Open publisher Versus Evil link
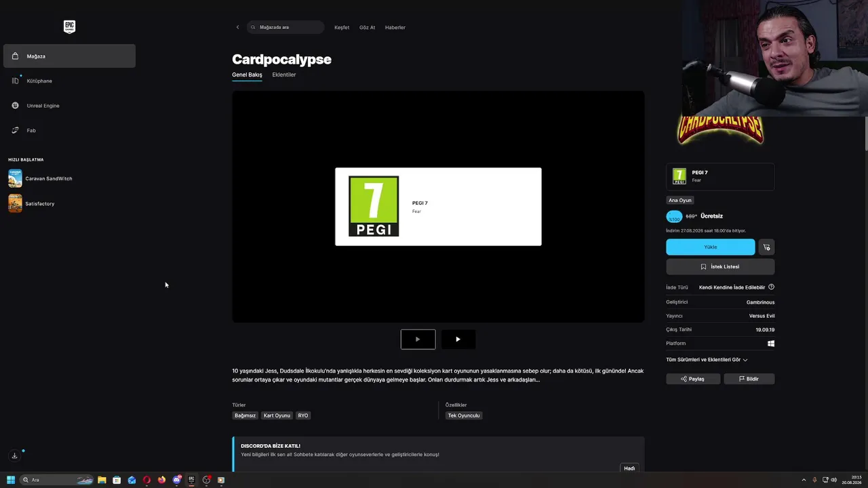 [x=762, y=316]
